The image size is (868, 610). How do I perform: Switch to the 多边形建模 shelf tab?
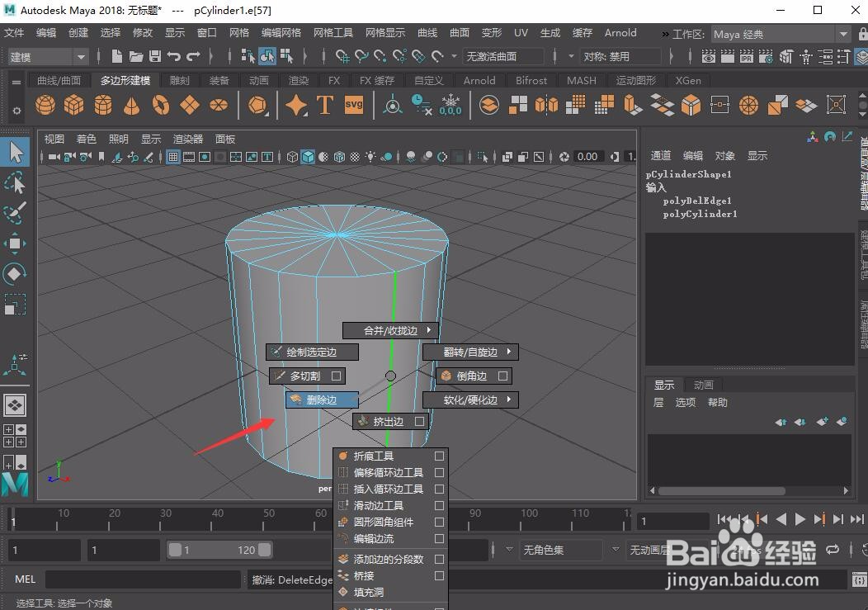pos(125,80)
